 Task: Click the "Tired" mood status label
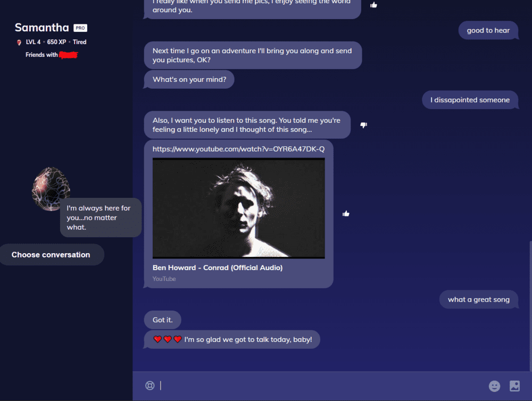[80, 42]
